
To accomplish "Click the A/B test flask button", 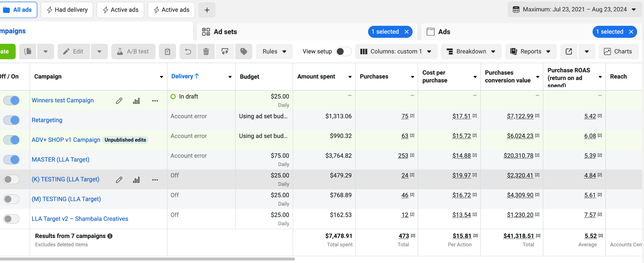I will click(133, 51).
